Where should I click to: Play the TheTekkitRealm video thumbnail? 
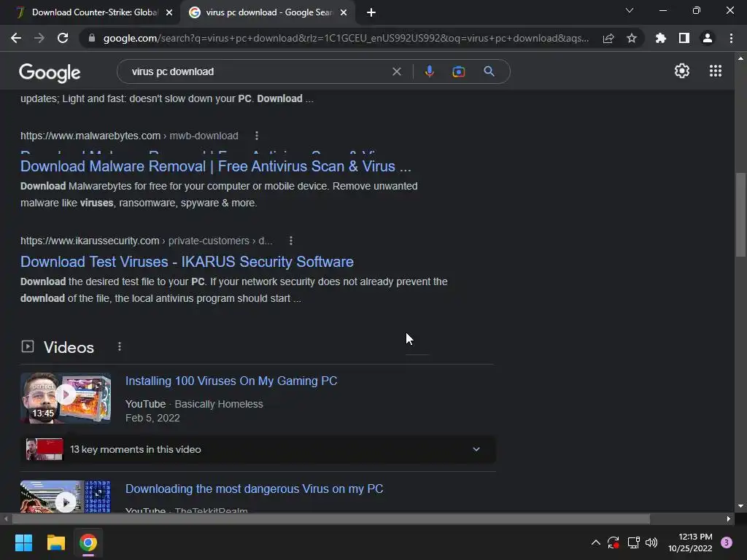tap(66, 497)
